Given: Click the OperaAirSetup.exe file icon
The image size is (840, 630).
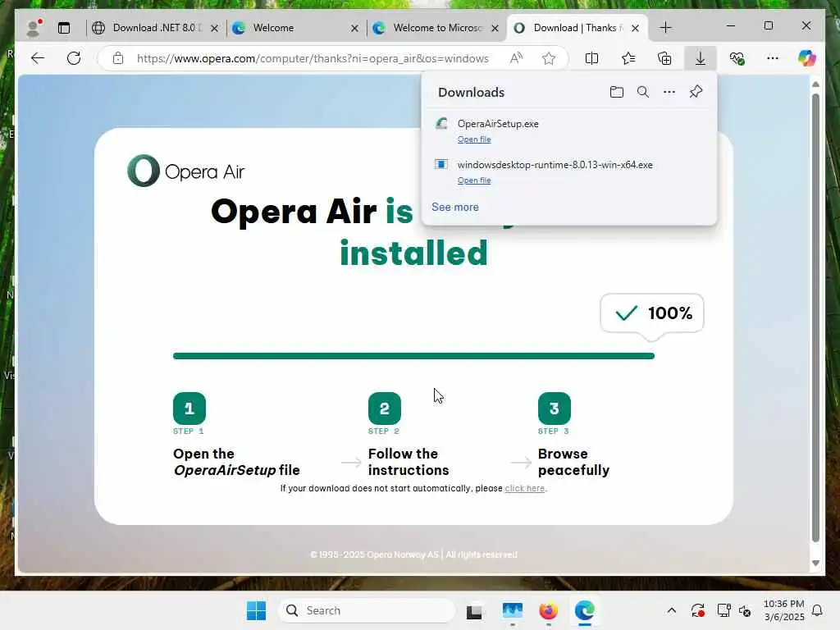Looking at the screenshot, I should pos(441,124).
